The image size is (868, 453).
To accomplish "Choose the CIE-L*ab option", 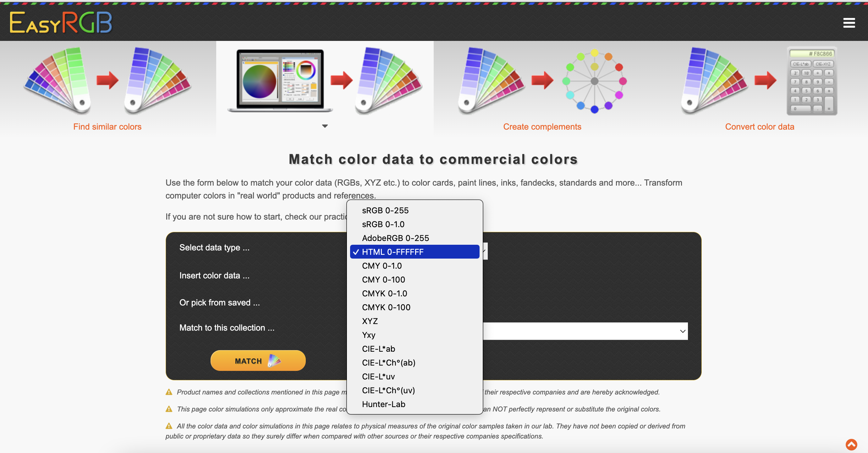I will (x=415, y=349).
